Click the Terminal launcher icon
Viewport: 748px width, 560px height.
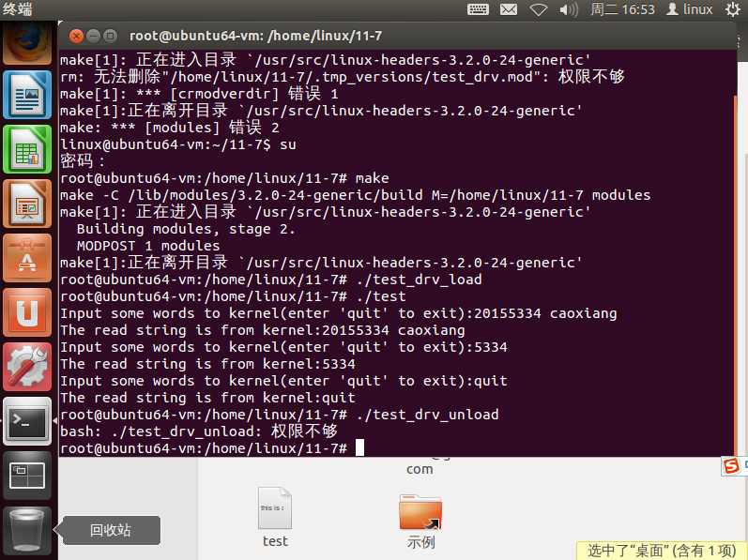[x=26, y=421]
